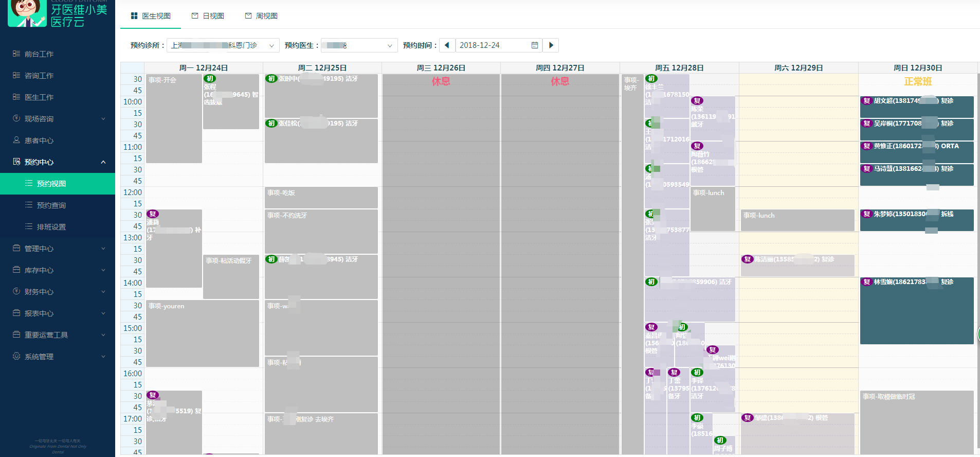Viewport: 980px width, 457px height.
Task: Open the 事项-取模做临时冠 event block
Action: [x=917, y=422]
